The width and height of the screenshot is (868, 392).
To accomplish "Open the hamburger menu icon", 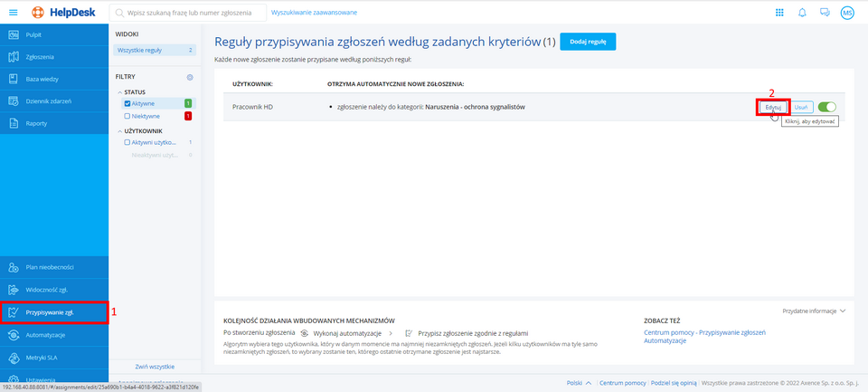I will point(13,12).
